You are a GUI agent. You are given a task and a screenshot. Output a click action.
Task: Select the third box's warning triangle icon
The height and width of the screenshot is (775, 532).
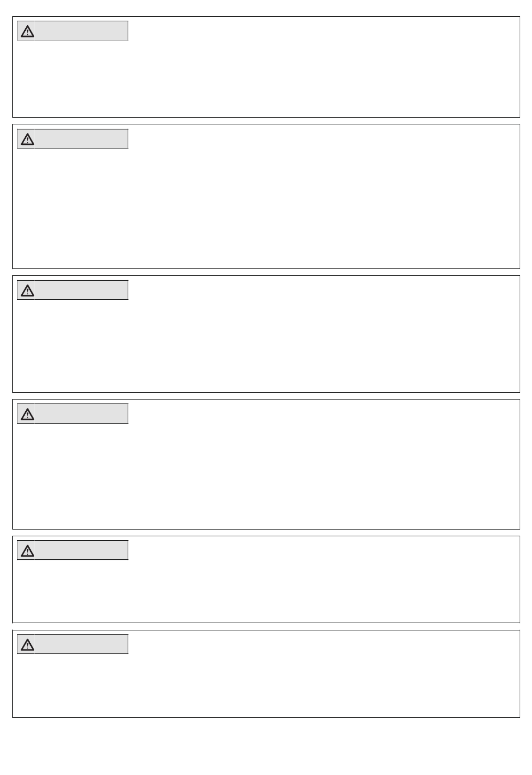pos(27,291)
